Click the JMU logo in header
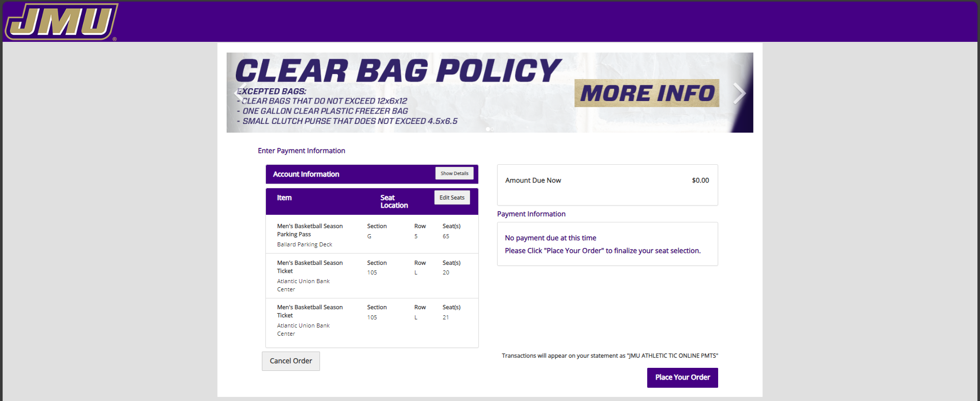This screenshot has width=980, height=401. click(x=61, y=21)
